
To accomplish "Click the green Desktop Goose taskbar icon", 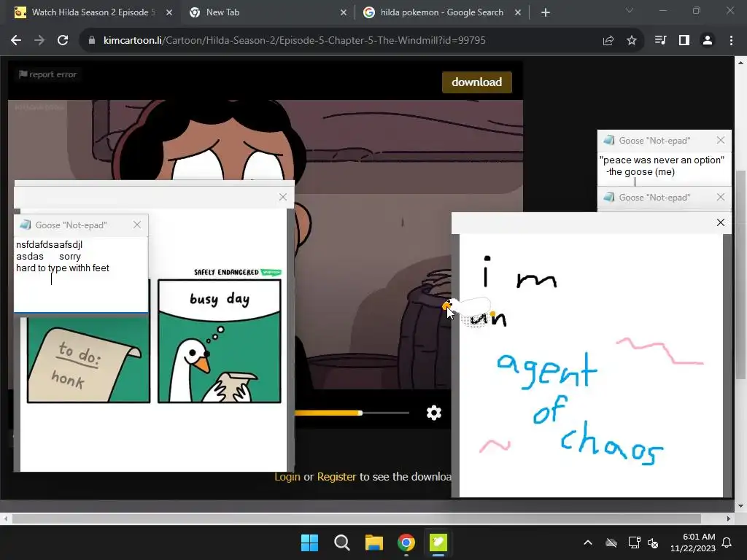I will (x=438, y=542).
